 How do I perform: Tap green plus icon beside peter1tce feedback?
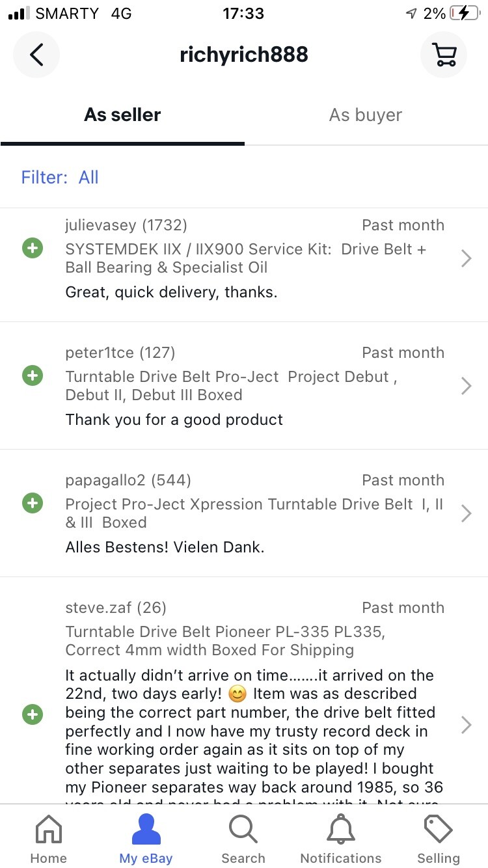tap(33, 375)
